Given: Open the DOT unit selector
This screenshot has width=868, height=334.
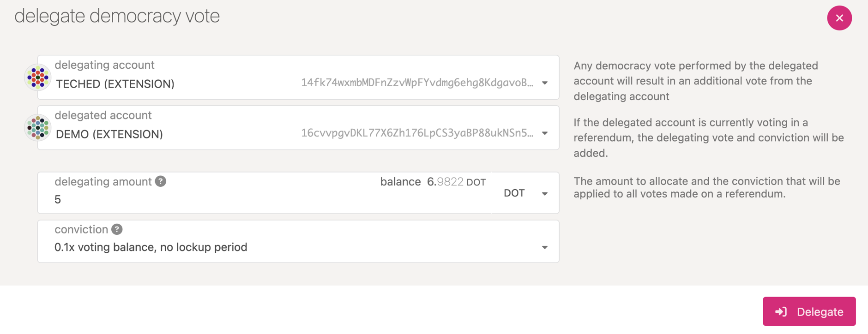Looking at the screenshot, I should [525, 193].
